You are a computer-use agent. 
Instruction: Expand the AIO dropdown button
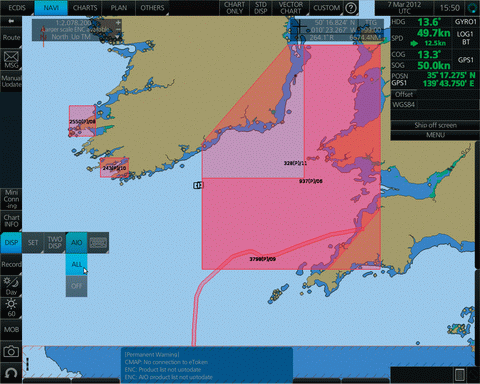[x=76, y=243]
